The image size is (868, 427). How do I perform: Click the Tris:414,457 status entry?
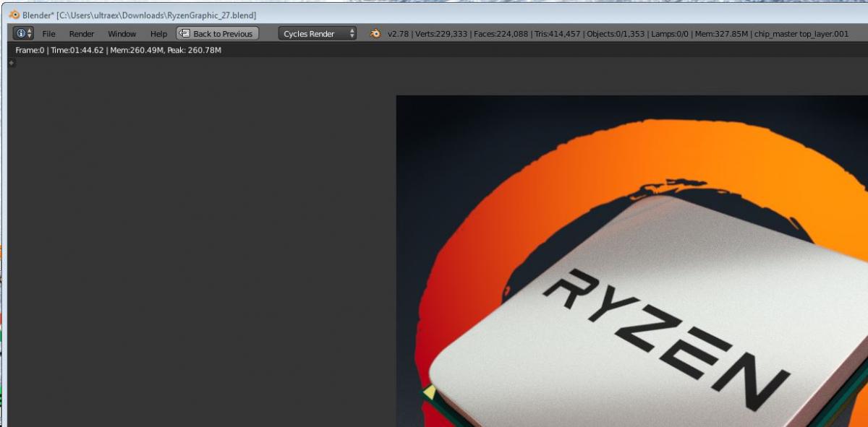click(x=557, y=34)
